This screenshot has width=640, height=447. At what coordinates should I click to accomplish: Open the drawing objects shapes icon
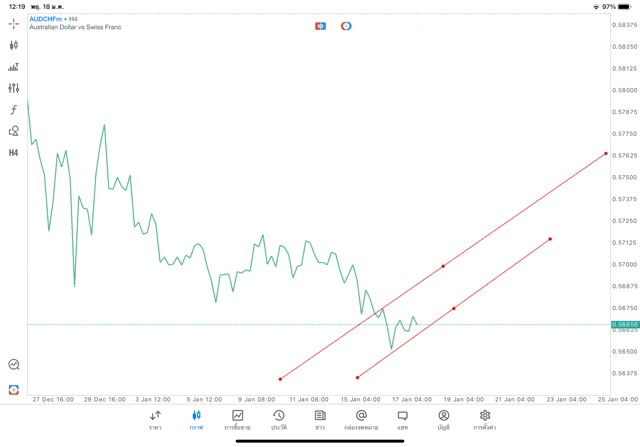[x=13, y=131]
